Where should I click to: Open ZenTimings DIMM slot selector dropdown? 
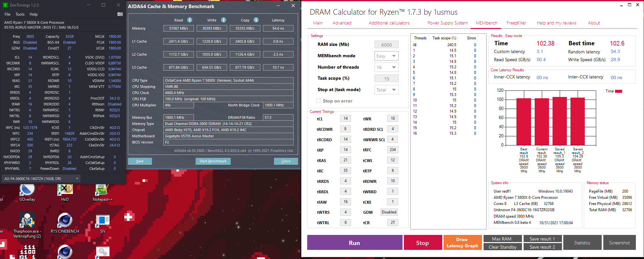tap(41, 178)
